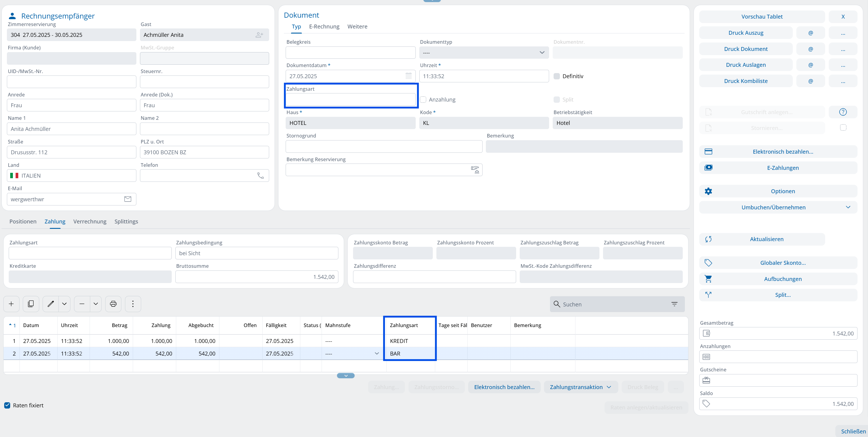Click the Druck Dokument button

coord(746,49)
